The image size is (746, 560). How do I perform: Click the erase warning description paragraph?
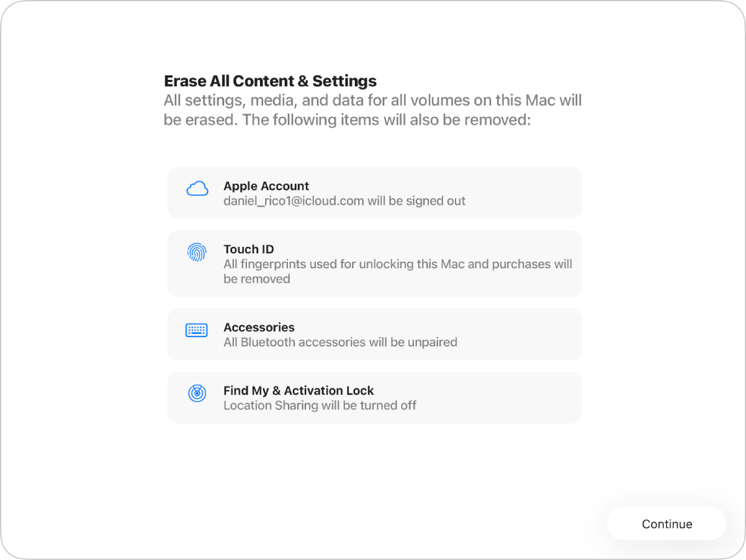(x=372, y=110)
